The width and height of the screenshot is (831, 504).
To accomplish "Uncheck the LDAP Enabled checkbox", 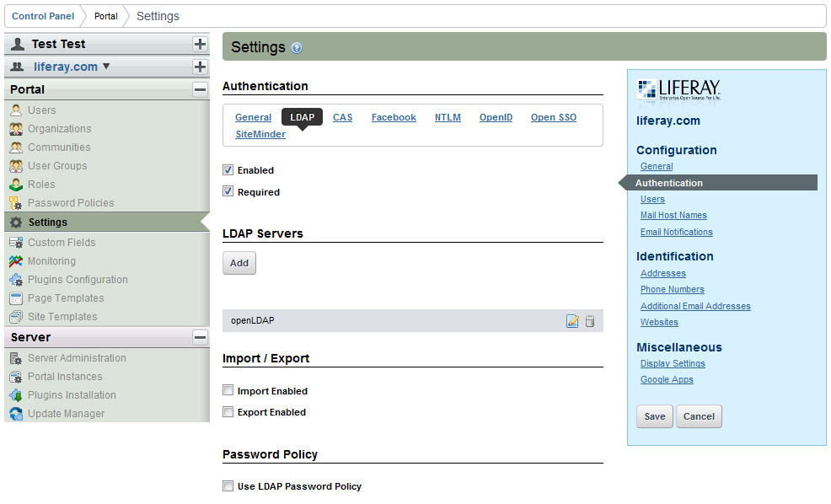I will click(228, 170).
